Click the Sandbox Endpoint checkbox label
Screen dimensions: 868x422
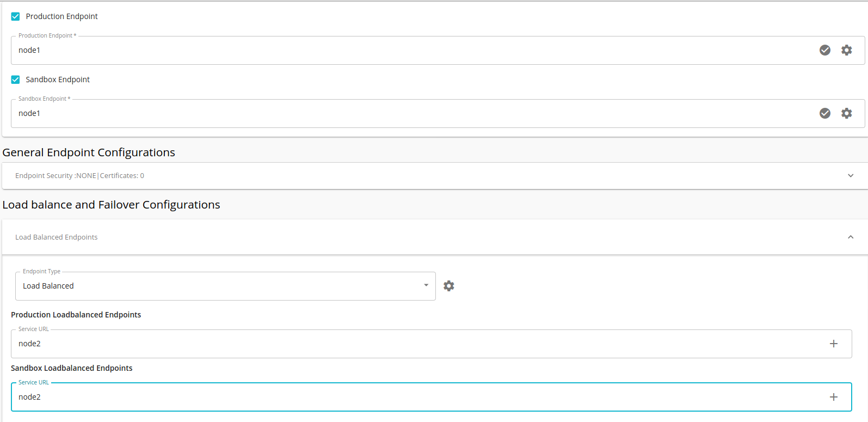[58, 79]
